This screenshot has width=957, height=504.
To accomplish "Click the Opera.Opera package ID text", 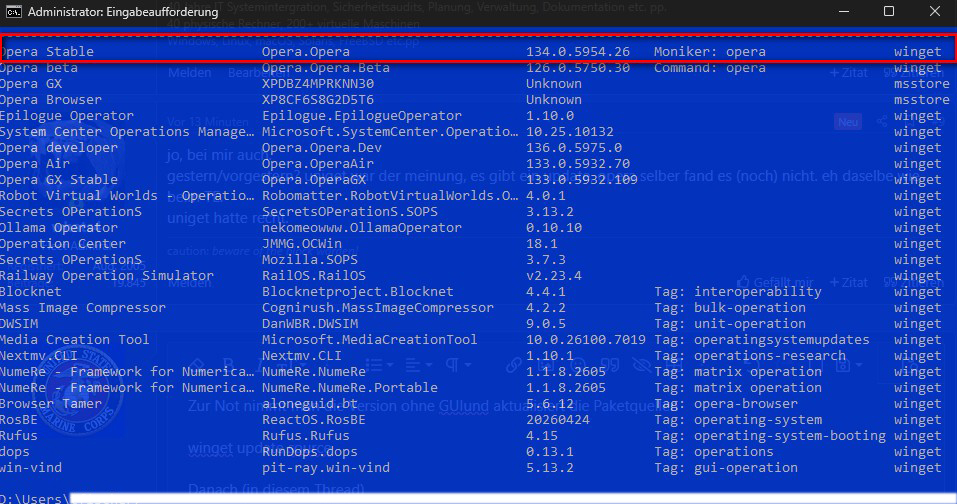I will [306, 52].
